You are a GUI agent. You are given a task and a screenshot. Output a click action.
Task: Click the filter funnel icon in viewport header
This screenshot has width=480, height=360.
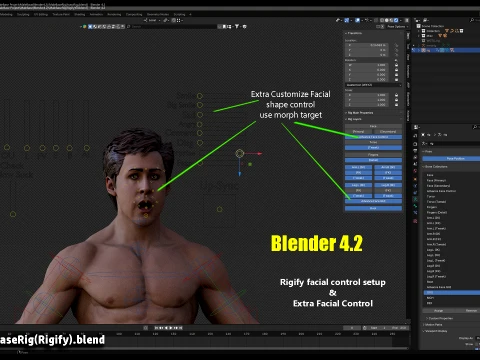click(237, 26)
